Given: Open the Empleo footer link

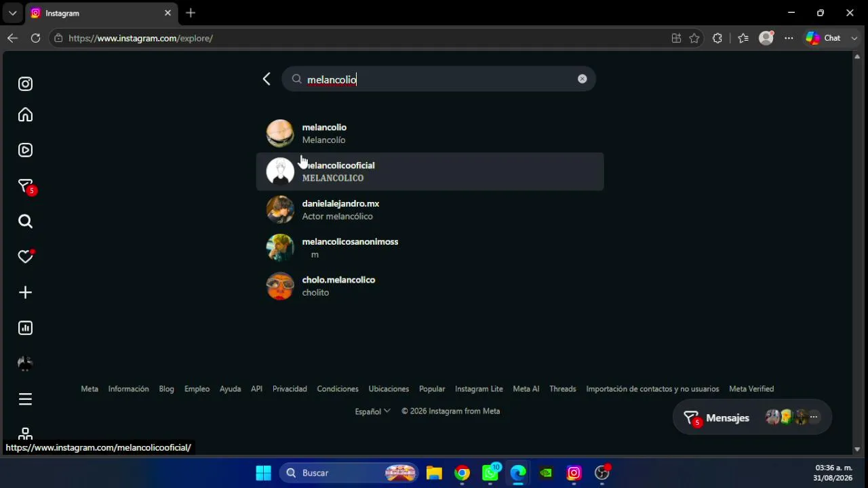Looking at the screenshot, I should [x=197, y=389].
